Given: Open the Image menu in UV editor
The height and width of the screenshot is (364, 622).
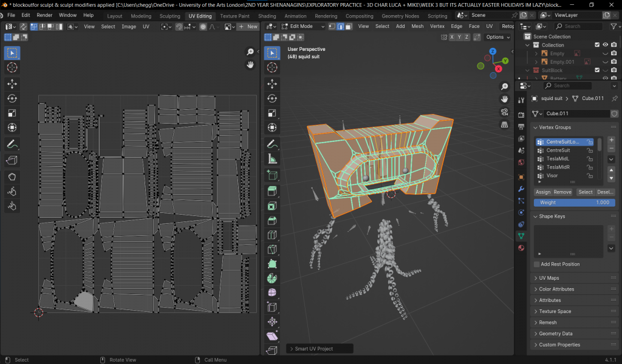Looking at the screenshot, I should 129,27.
